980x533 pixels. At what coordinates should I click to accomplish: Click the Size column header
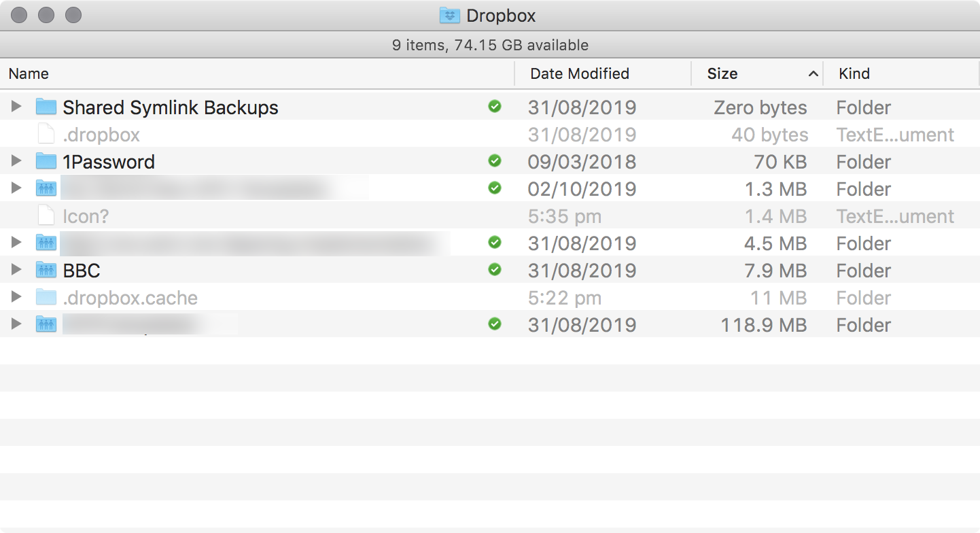pyautogui.click(x=757, y=73)
